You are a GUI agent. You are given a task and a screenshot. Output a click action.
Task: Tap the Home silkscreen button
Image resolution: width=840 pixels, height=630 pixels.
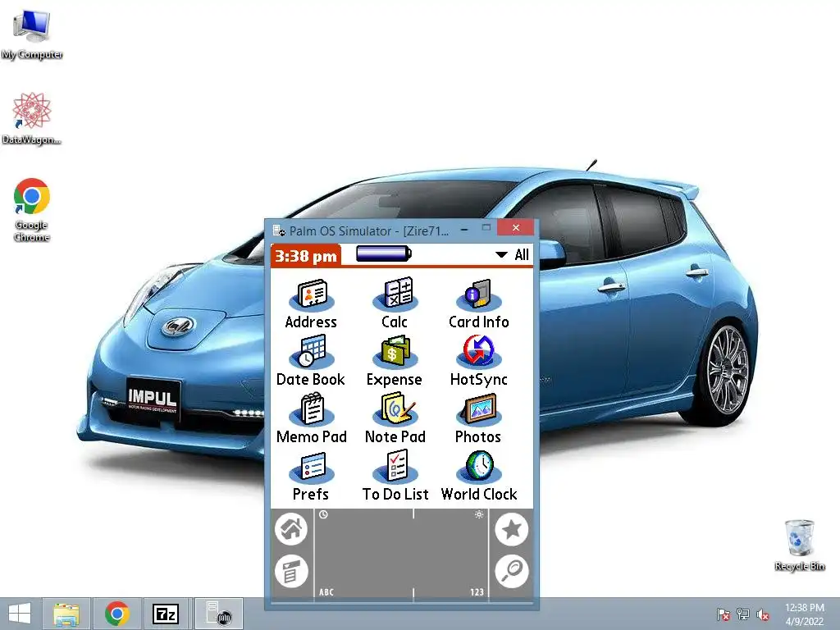[291, 529]
